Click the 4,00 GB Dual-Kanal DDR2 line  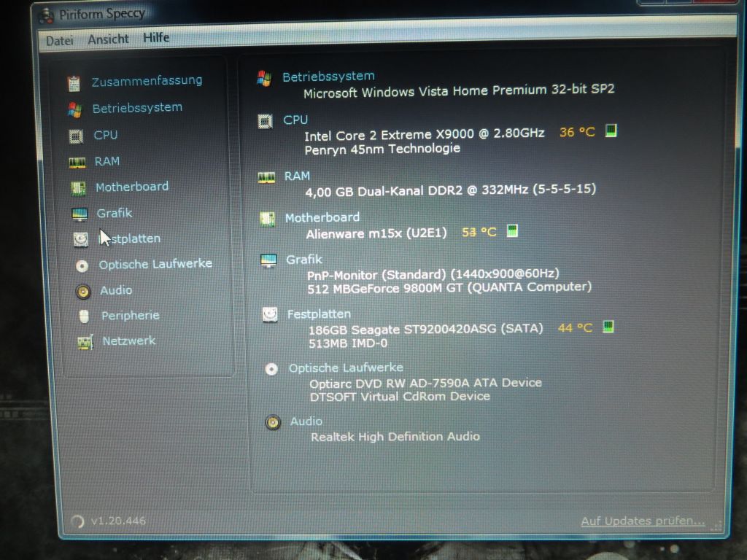coord(450,190)
